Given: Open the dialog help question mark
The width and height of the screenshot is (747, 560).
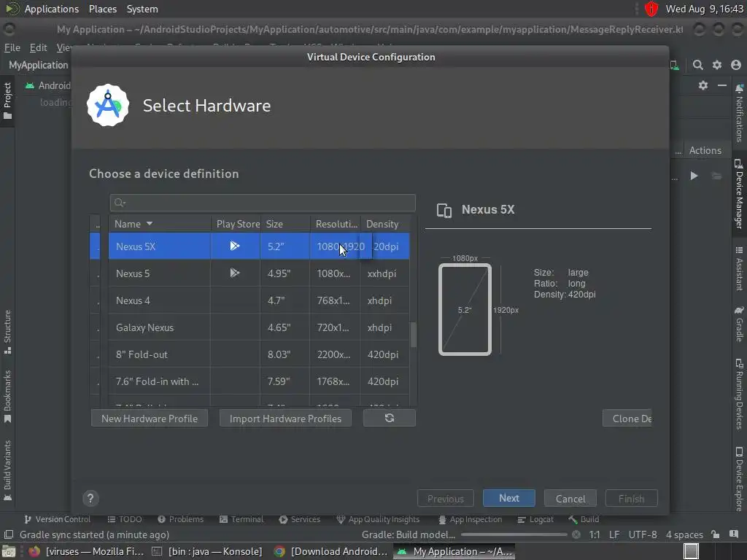Looking at the screenshot, I should 90,498.
